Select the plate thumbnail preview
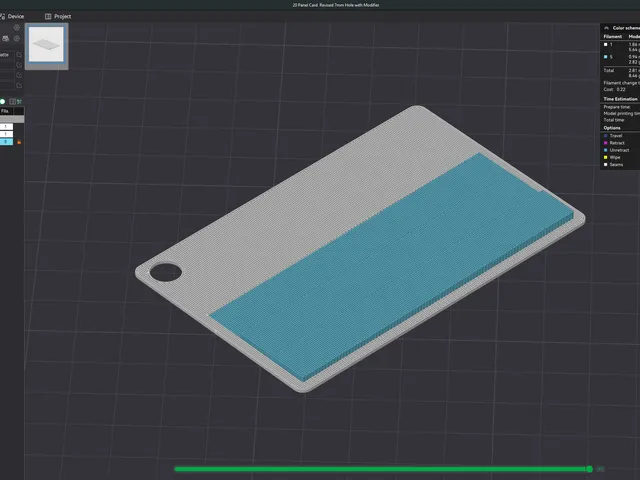The height and width of the screenshot is (480, 640). [46, 45]
